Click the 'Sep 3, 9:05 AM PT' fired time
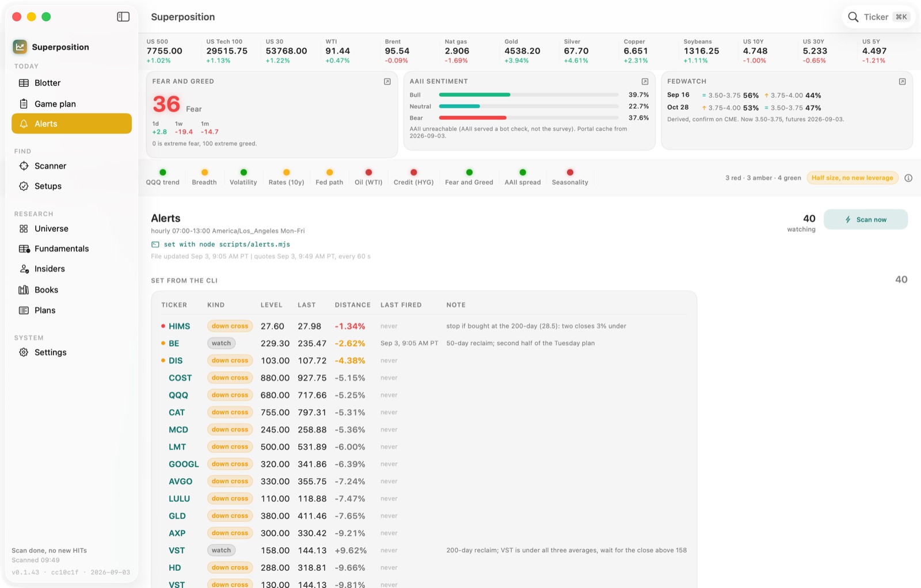 coord(409,343)
